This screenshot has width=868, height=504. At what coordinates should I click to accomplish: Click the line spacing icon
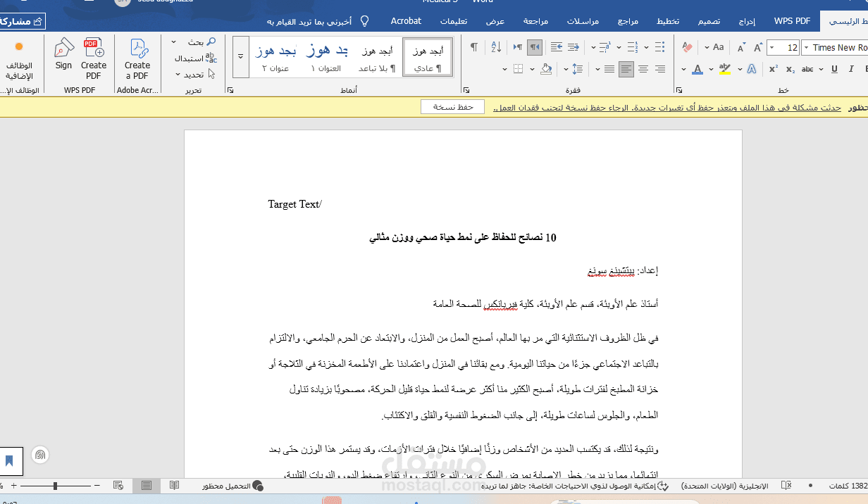578,69
